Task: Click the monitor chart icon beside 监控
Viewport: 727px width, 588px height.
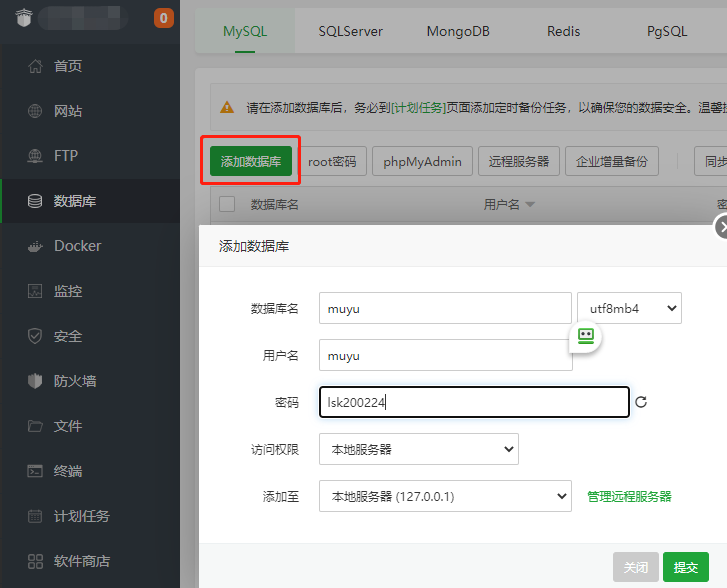Action: [x=35, y=291]
